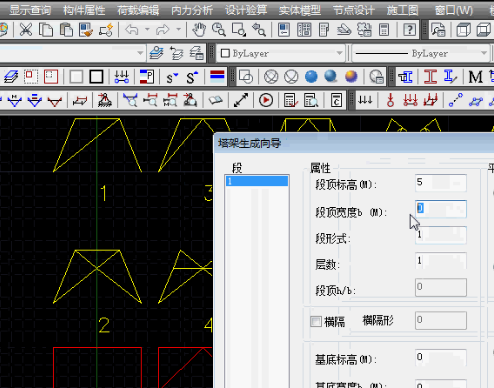Select the realtime Zoom magnifier tool
The image size is (494, 388).
coord(219,30)
